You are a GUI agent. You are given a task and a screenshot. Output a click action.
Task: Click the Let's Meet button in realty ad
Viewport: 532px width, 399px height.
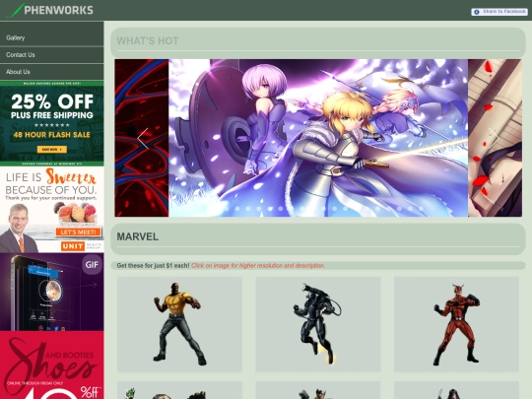[x=79, y=233]
